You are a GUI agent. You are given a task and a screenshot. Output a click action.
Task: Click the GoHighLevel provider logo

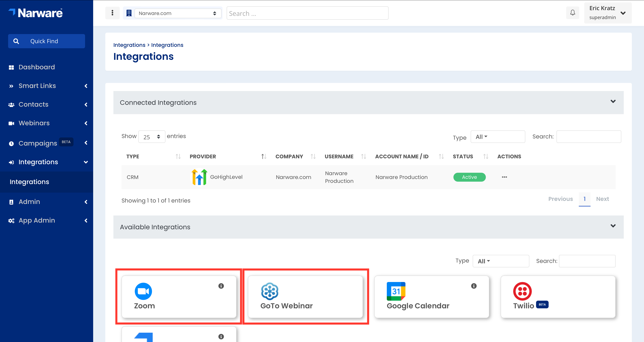tap(199, 177)
